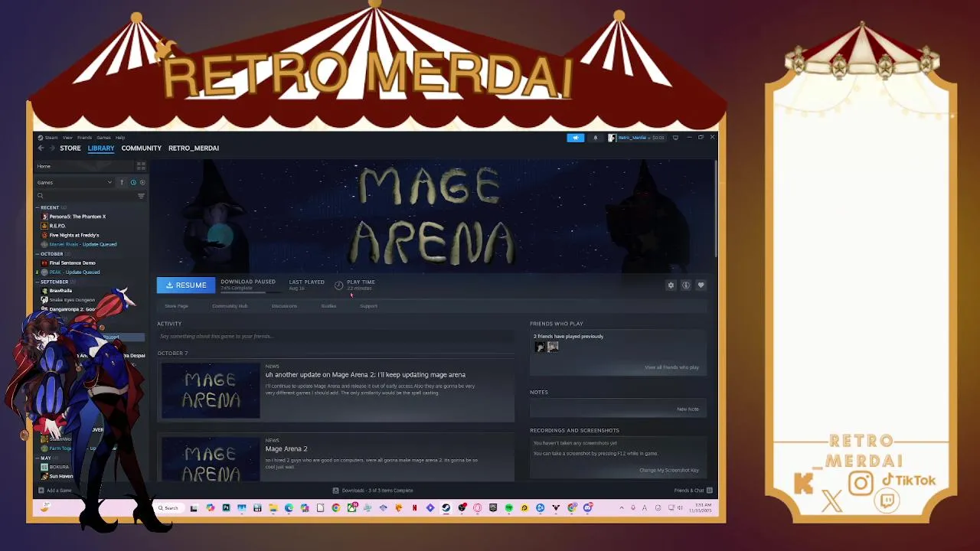Click the Add a Game plus icon

41,491
